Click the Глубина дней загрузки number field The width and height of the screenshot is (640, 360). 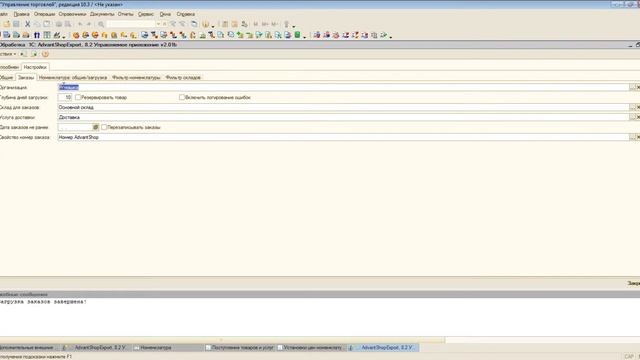(65, 97)
